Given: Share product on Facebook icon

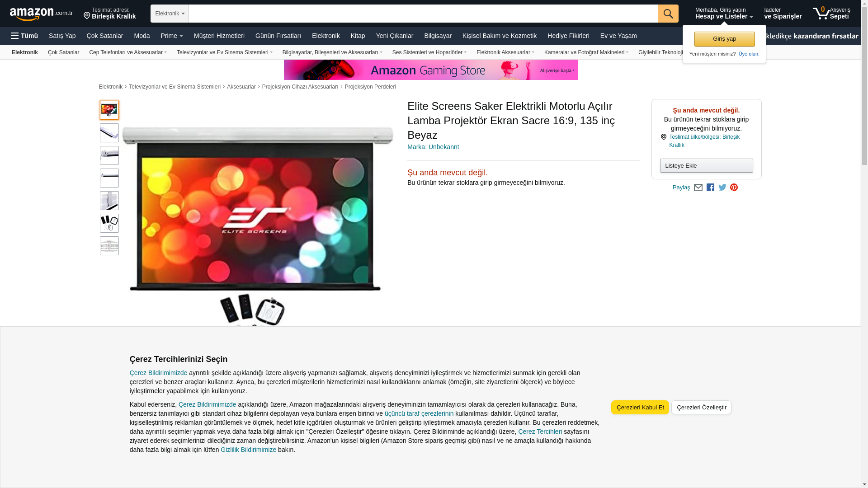Looking at the screenshot, I should pos(710,188).
